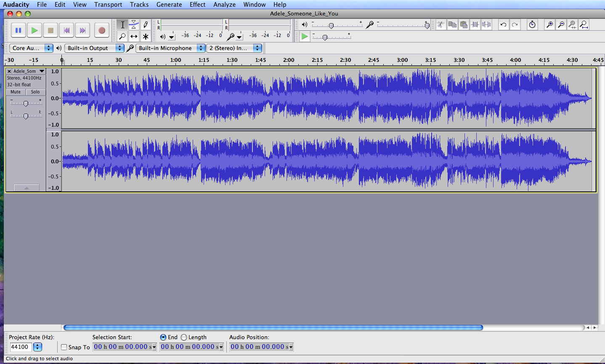Click the output volume slider handle
The height and width of the screenshot is (364, 605).
pyautogui.click(x=331, y=26)
